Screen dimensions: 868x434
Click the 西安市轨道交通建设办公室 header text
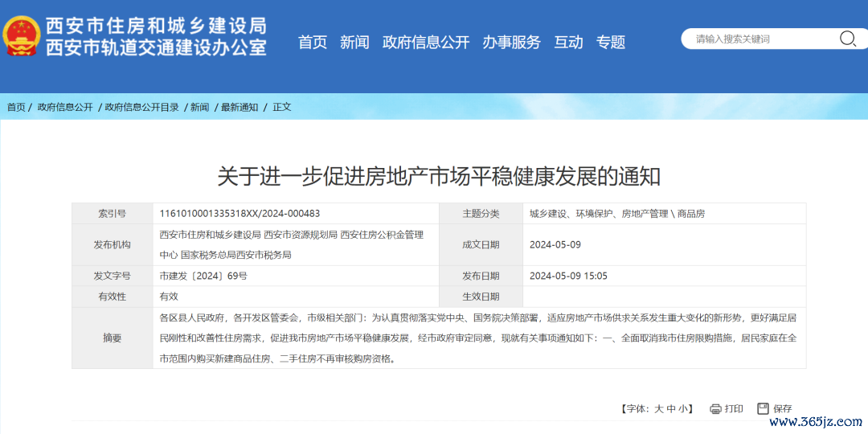tap(156, 47)
